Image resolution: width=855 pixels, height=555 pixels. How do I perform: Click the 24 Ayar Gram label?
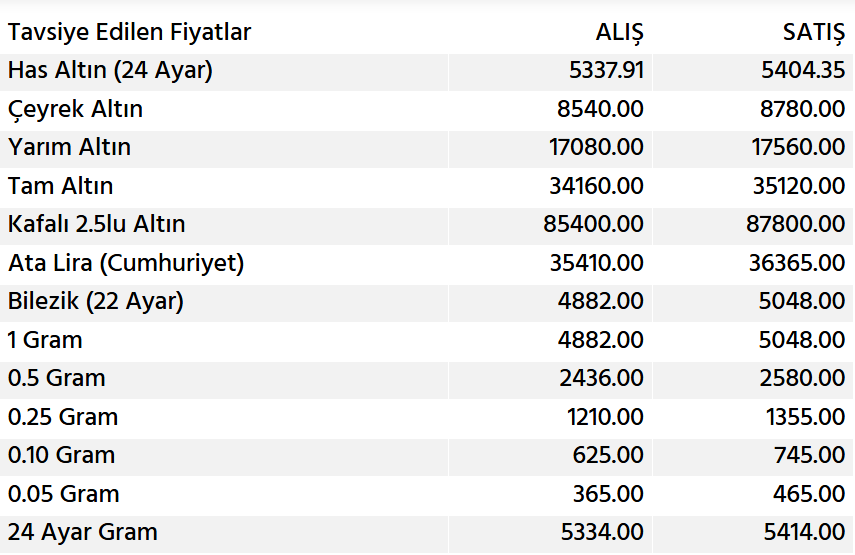pyautogui.click(x=83, y=533)
